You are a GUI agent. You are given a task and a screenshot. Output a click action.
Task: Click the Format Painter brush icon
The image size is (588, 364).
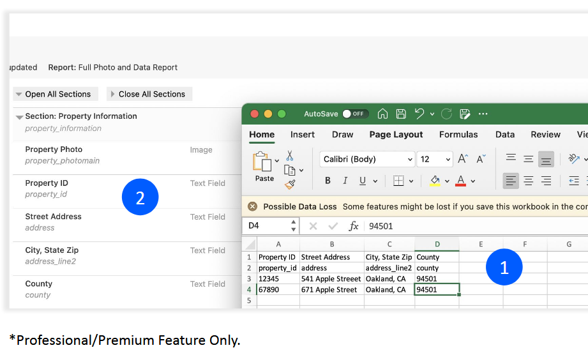pos(290,185)
